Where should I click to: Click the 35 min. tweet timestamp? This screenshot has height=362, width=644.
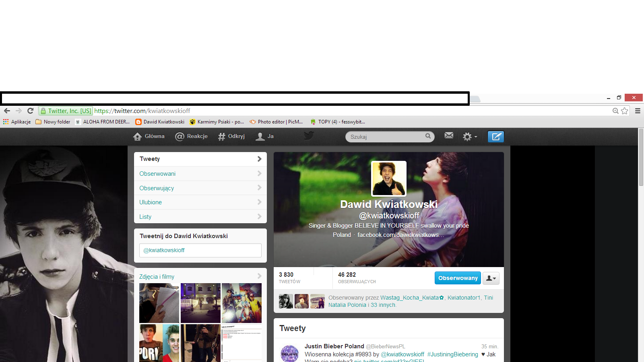pos(490,346)
